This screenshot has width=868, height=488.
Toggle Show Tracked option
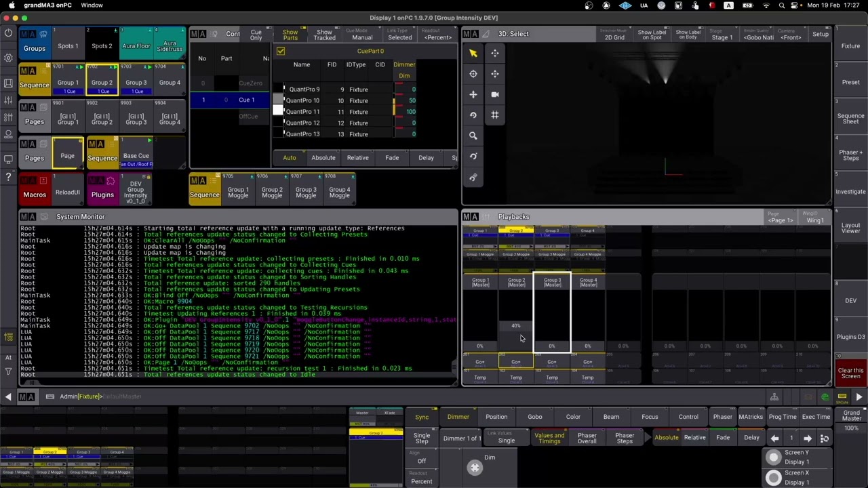[324, 35]
